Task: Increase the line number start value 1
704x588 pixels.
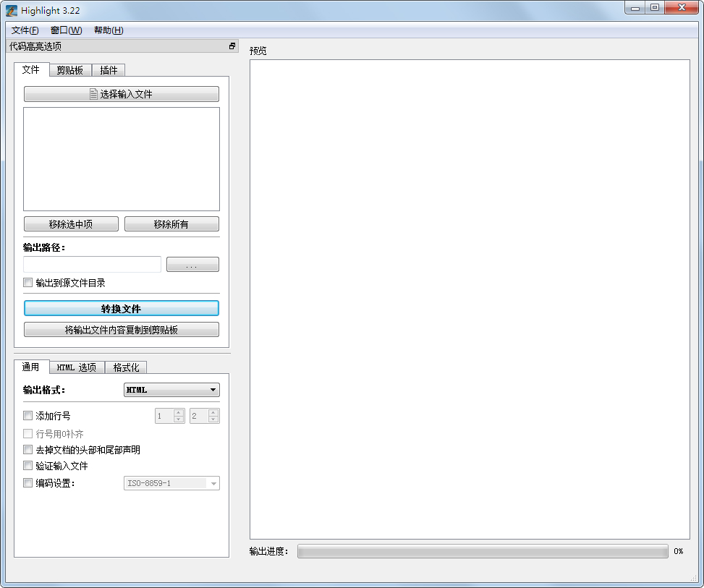Action: 179,412
